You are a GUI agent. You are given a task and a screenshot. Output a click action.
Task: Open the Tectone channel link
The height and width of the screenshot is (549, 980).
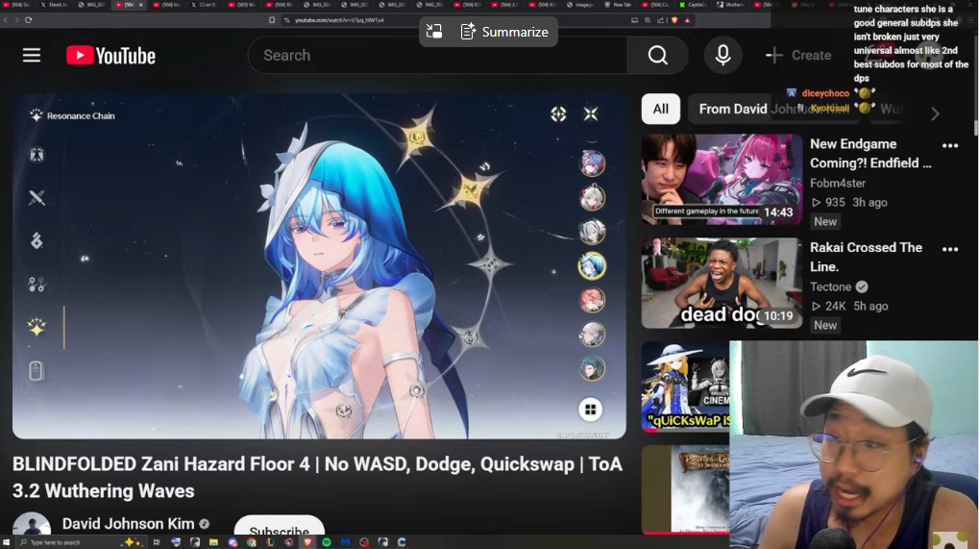831,287
